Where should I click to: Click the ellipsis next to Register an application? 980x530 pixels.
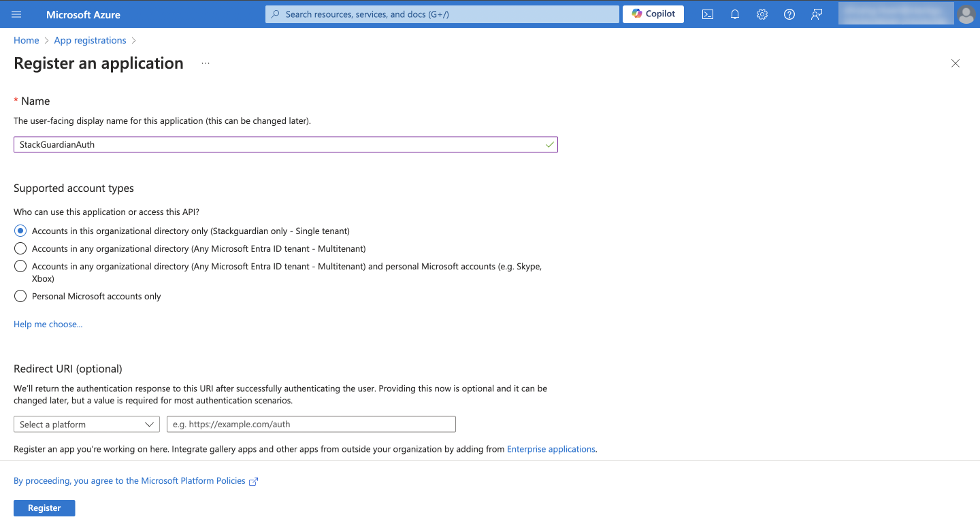(x=206, y=63)
